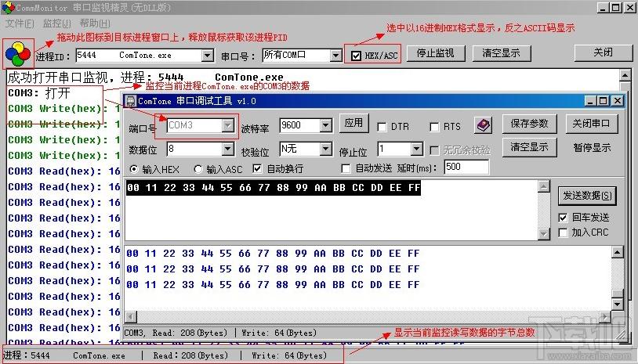Toggle the HEX/ASC display checkbox
This screenshot has height=364, width=638.
(357, 56)
